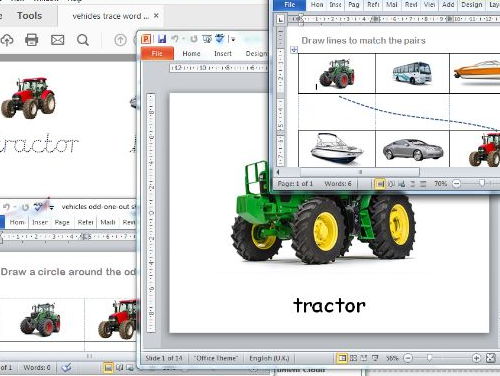Open the English (U.K.) language selector
Image resolution: width=500 pixels, height=376 pixels.
(x=269, y=358)
